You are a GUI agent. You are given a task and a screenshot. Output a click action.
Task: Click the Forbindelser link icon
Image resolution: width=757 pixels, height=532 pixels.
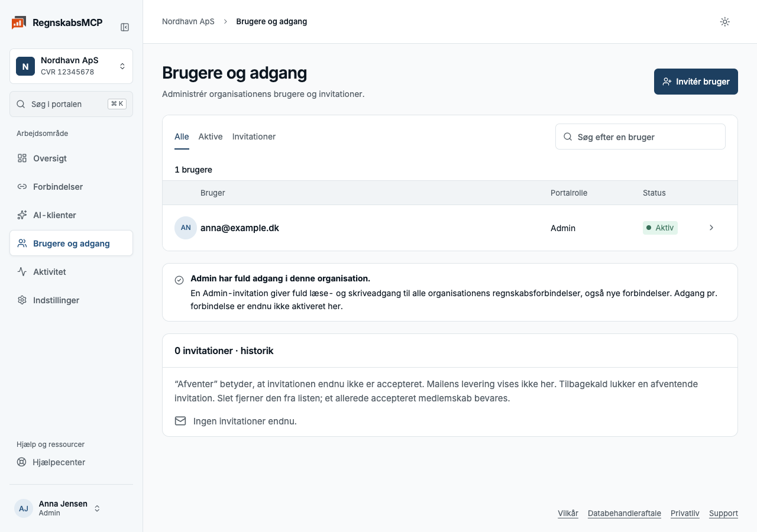22,187
